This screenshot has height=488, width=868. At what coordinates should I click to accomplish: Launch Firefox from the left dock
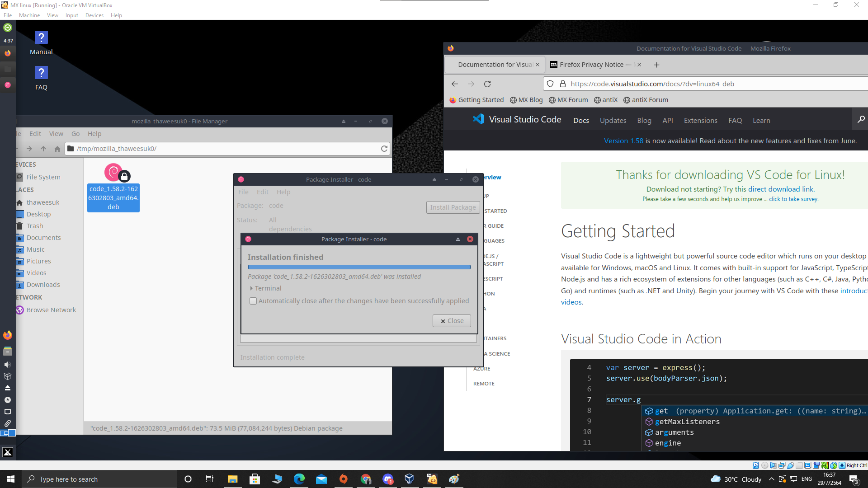pos(8,335)
